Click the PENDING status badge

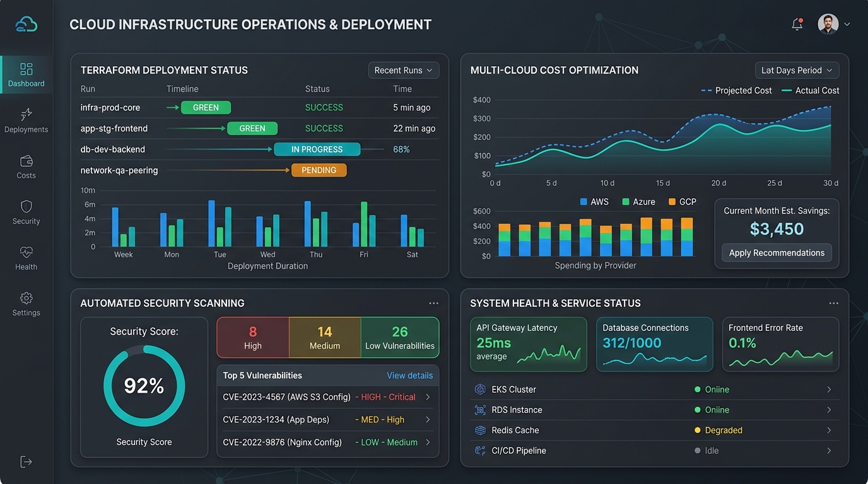tap(319, 170)
